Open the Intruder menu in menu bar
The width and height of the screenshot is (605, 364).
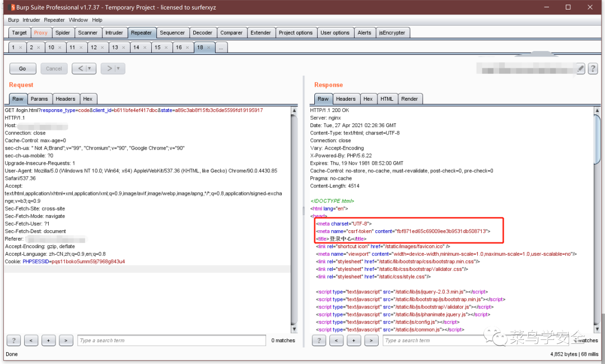click(31, 20)
